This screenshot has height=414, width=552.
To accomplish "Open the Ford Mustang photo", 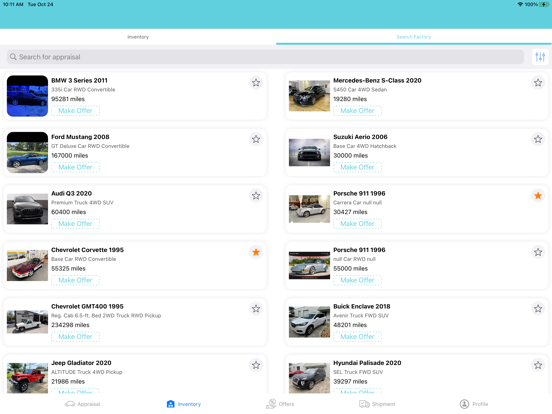I will [x=27, y=152].
